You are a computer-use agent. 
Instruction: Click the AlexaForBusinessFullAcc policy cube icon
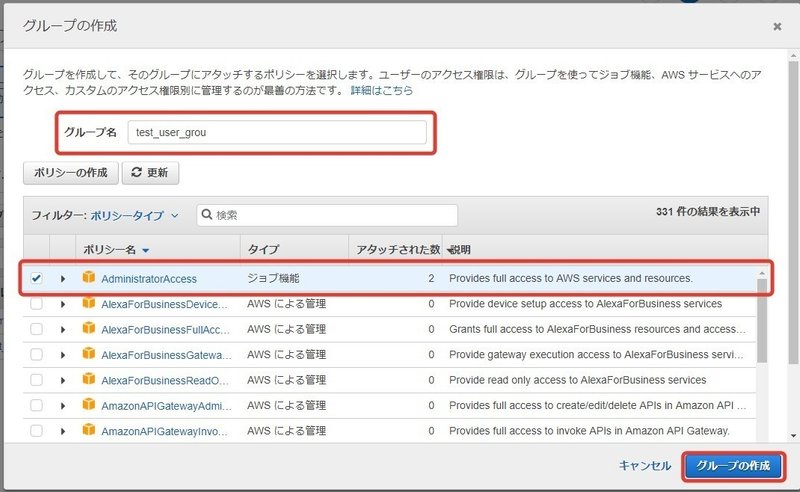89,328
